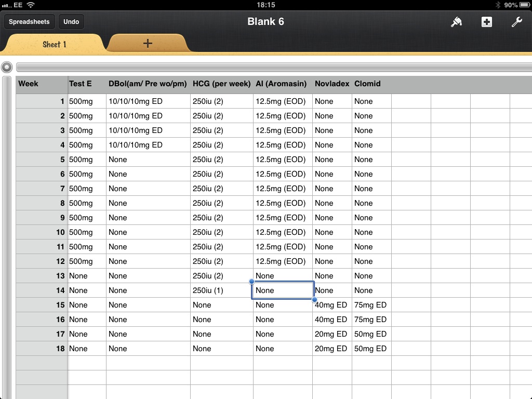
Task: Tap the column selection bar above table
Action: point(274,67)
